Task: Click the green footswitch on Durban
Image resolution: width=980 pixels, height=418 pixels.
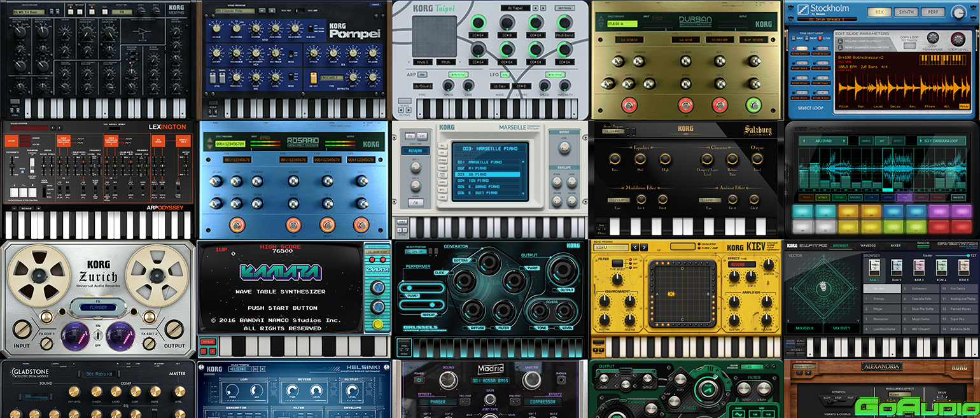Action: point(753,104)
